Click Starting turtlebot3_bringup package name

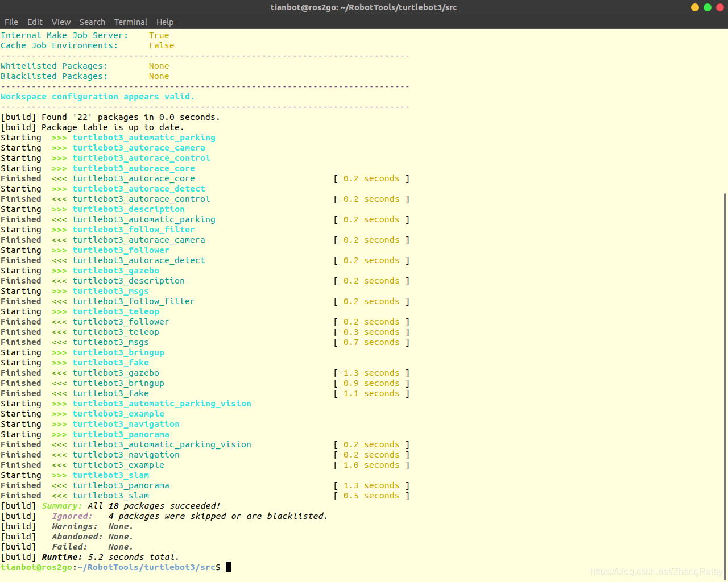click(x=118, y=352)
